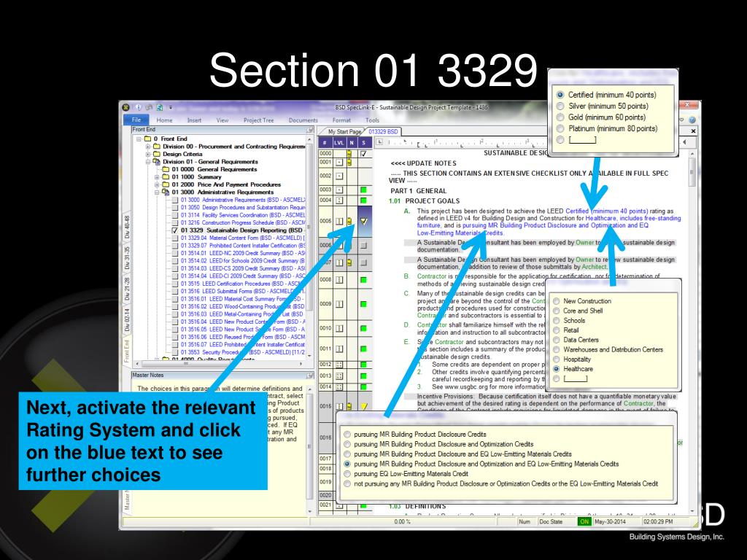Screen dimensions: 747x560
Task: Open 01 3553 Security Procedures section
Action: 243,352
